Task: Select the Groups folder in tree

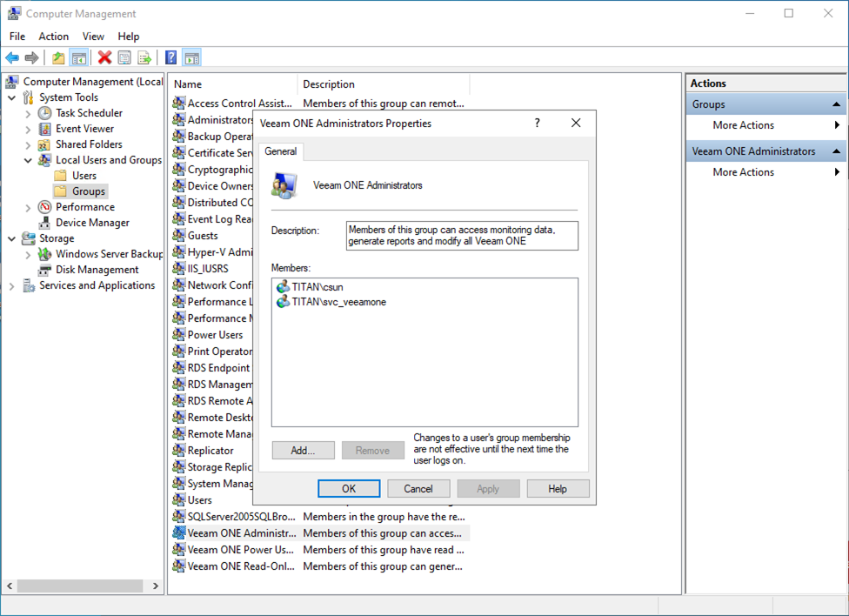Action: [81, 191]
